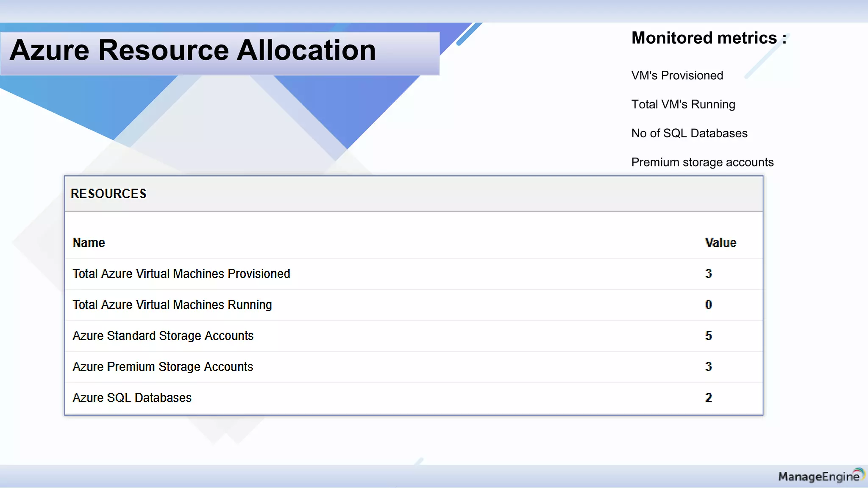Click the No of SQL Databases text
Screen dimensions: 868x488
[x=689, y=133]
